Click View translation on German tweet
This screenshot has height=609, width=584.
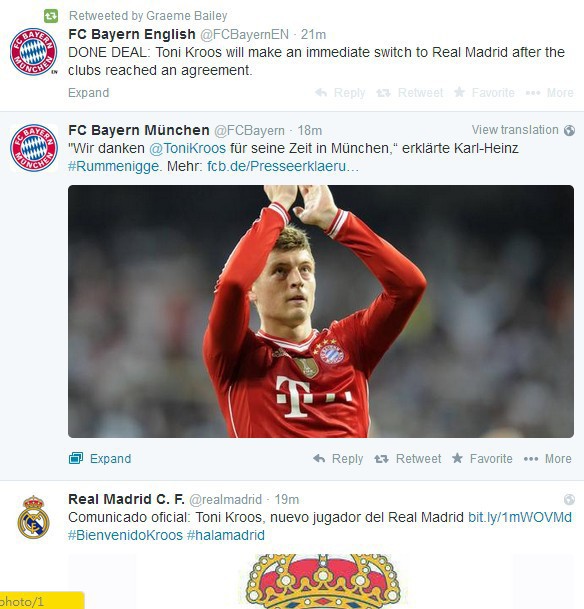[x=515, y=130]
